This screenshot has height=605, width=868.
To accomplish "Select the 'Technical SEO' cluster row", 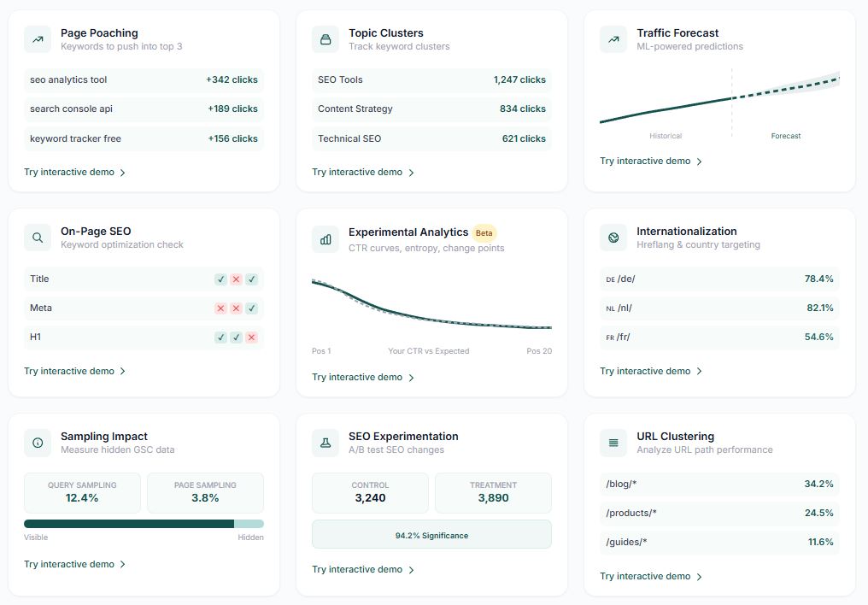I will coord(431,138).
